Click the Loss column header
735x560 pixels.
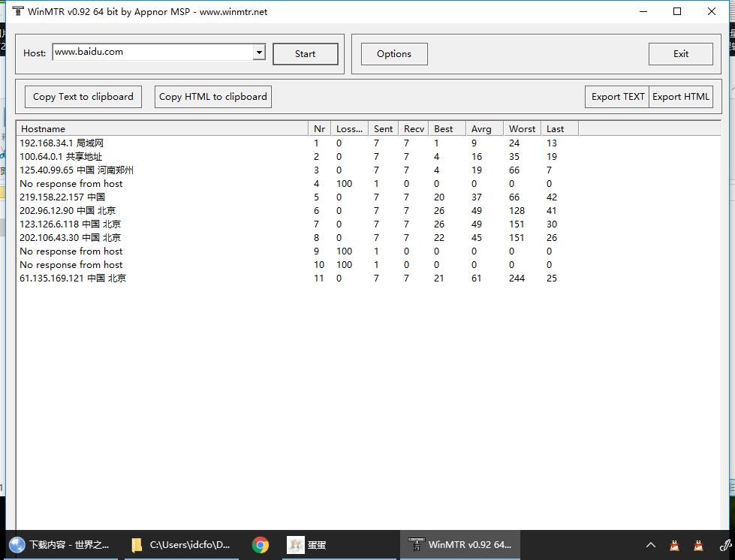[349, 129]
